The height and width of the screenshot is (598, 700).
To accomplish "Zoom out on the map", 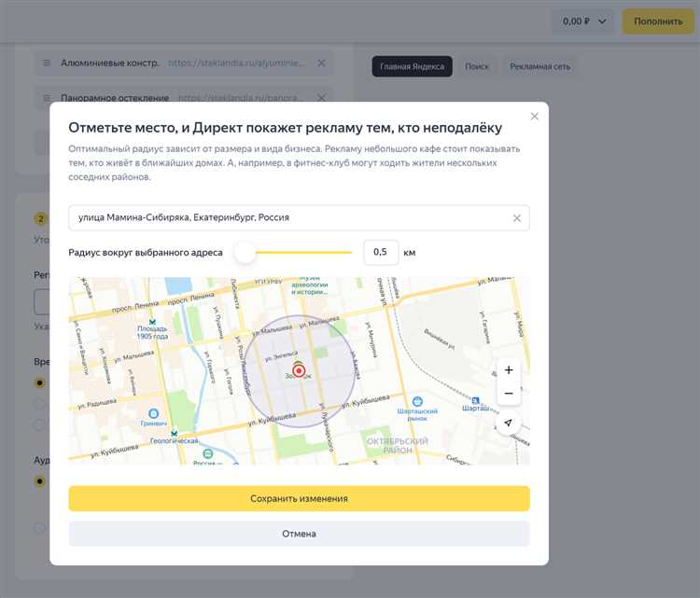I will coord(509,394).
